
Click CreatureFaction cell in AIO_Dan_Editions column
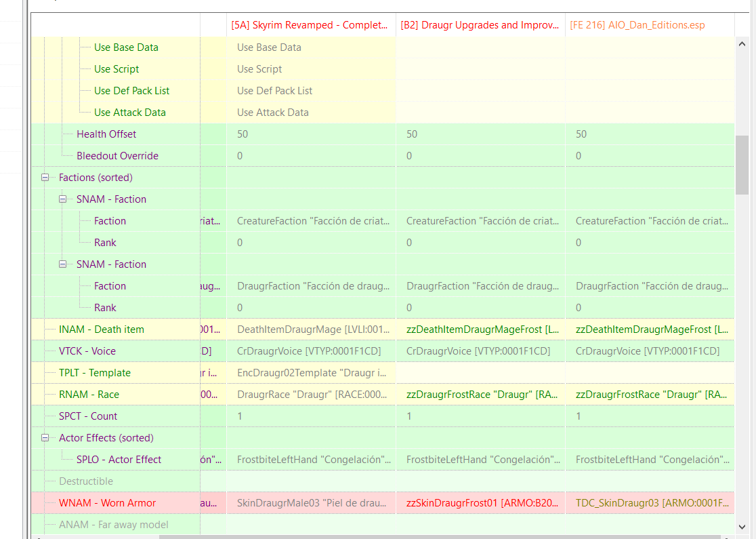pyautogui.click(x=650, y=221)
